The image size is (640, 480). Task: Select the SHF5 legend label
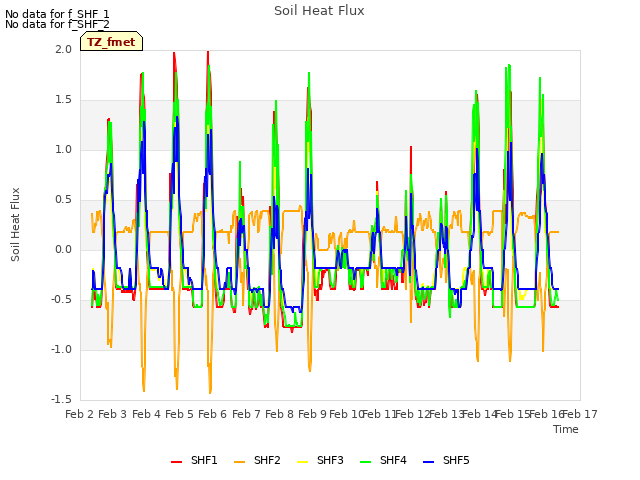(x=456, y=460)
